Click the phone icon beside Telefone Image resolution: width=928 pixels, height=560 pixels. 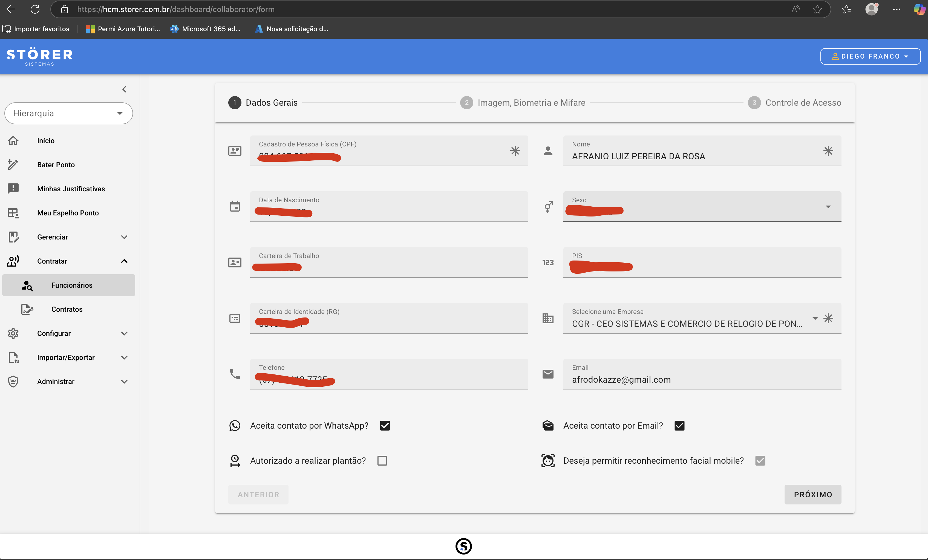click(235, 374)
